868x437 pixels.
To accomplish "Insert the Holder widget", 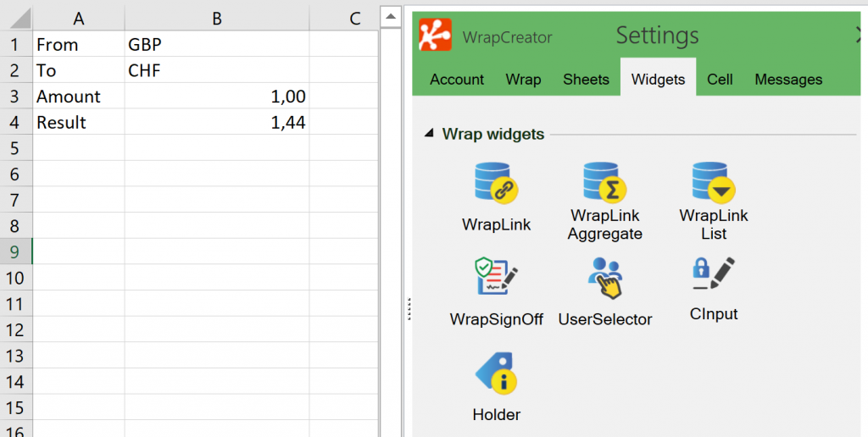I will pyautogui.click(x=497, y=387).
